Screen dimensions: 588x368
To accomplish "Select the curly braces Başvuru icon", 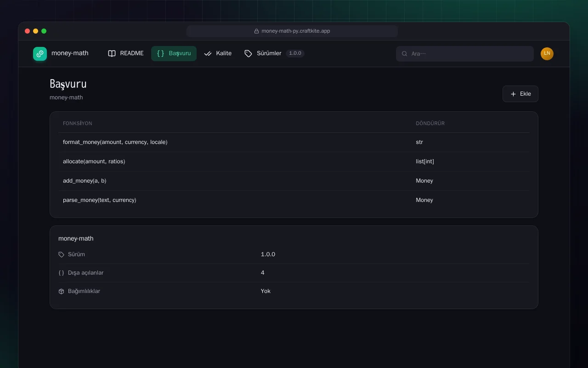I will (x=160, y=53).
